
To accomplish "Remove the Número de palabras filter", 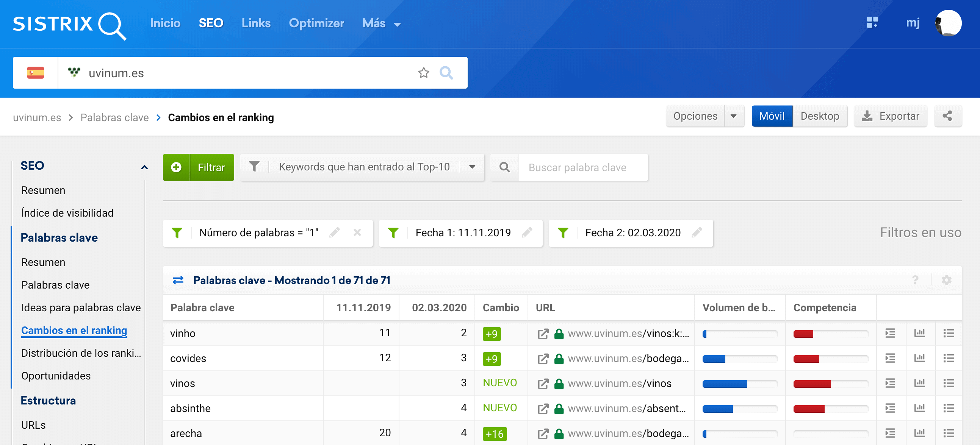I will (x=357, y=233).
